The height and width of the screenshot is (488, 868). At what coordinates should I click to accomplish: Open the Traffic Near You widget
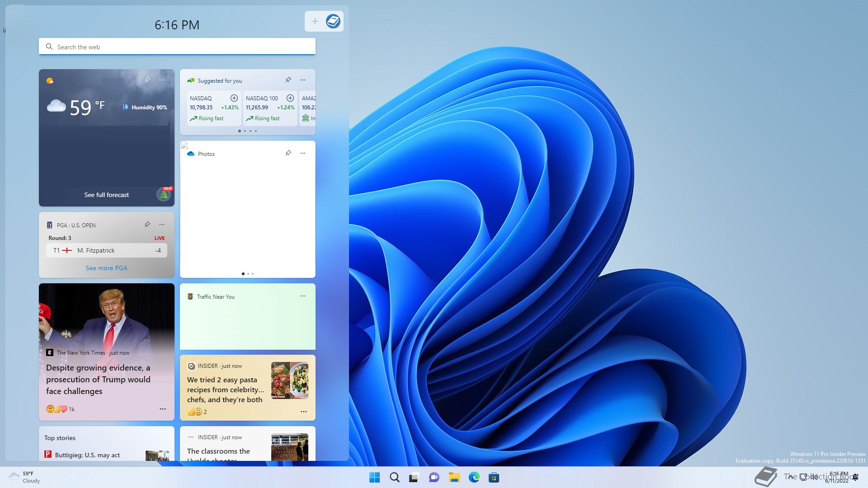coord(248,316)
